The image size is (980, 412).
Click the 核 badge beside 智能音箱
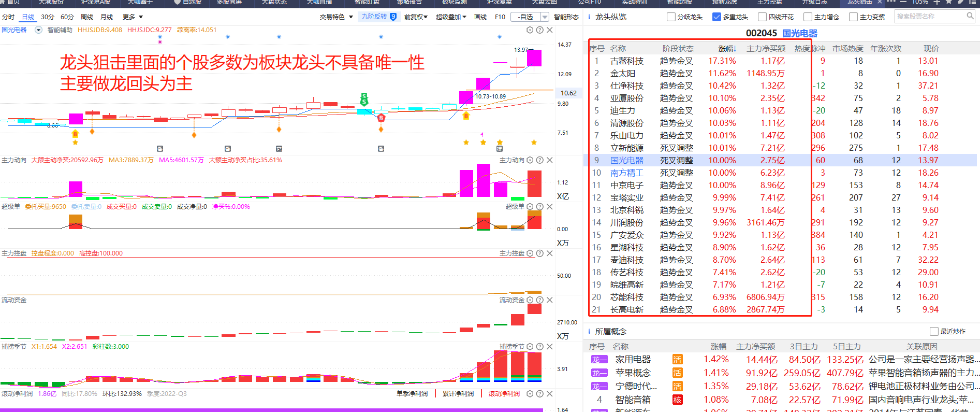click(677, 400)
